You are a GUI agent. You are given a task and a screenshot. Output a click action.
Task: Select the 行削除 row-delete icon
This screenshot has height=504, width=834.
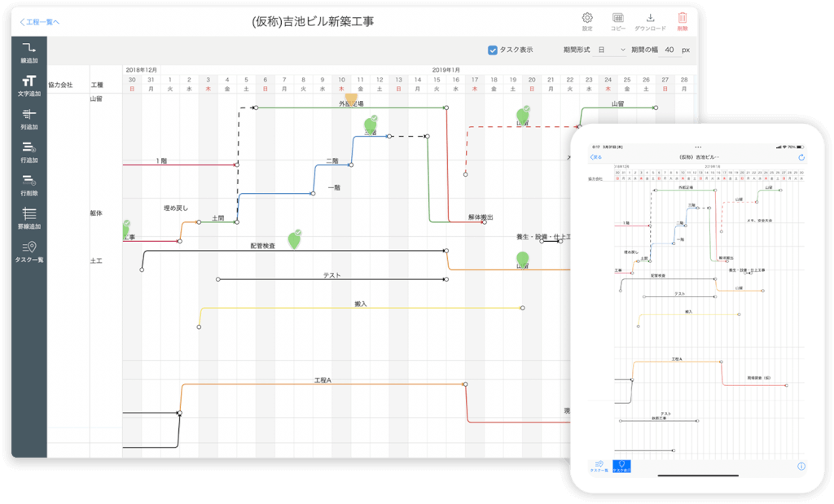coord(29,187)
